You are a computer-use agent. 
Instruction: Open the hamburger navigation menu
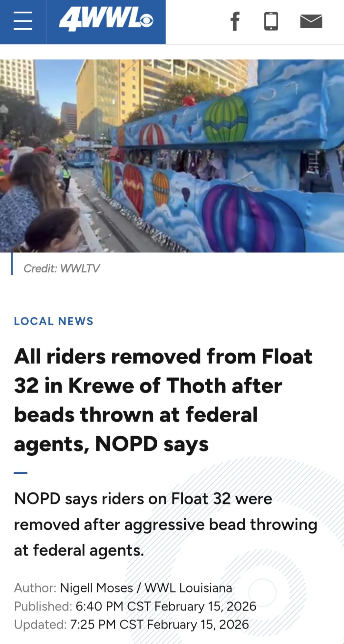click(x=23, y=21)
